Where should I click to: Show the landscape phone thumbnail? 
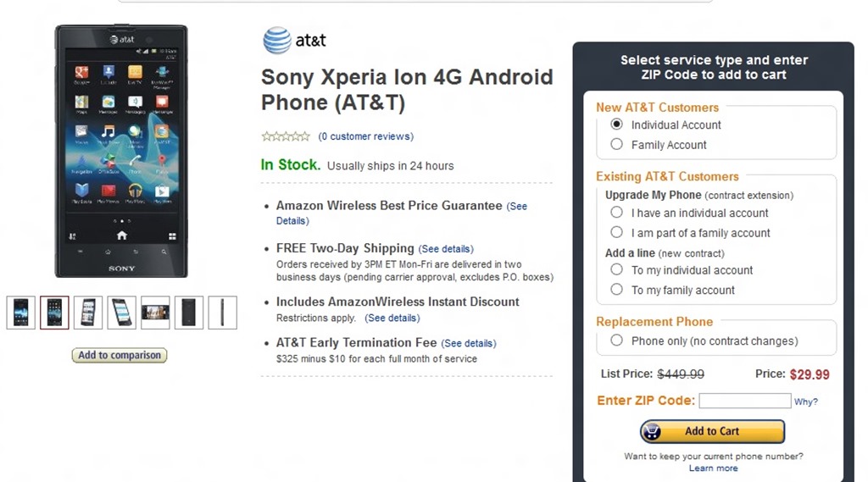155,313
